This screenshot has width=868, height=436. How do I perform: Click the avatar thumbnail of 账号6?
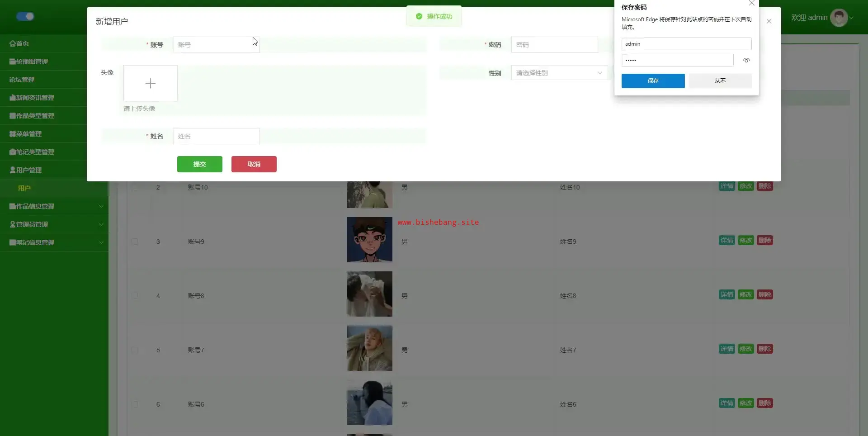point(370,403)
